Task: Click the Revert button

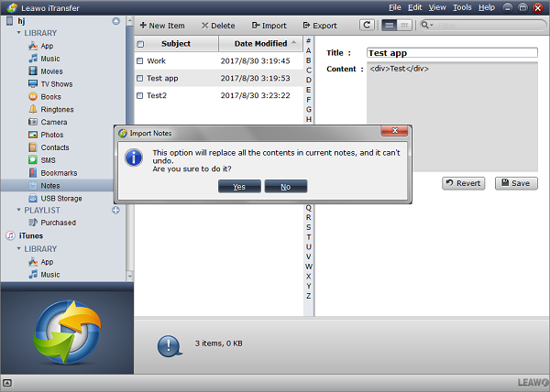Action: pyautogui.click(x=463, y=183)
